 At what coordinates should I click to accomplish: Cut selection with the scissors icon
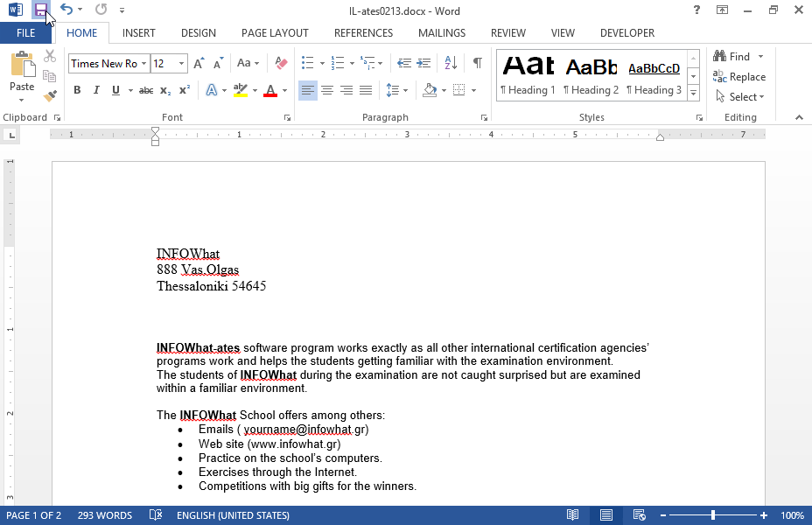tap(50, 55)
